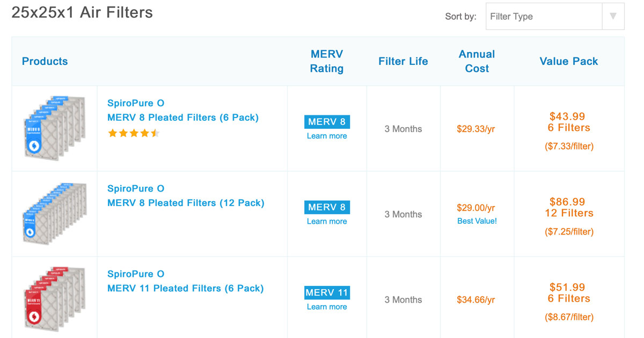Click the Annual Cost column header

[x=477, y=61]
